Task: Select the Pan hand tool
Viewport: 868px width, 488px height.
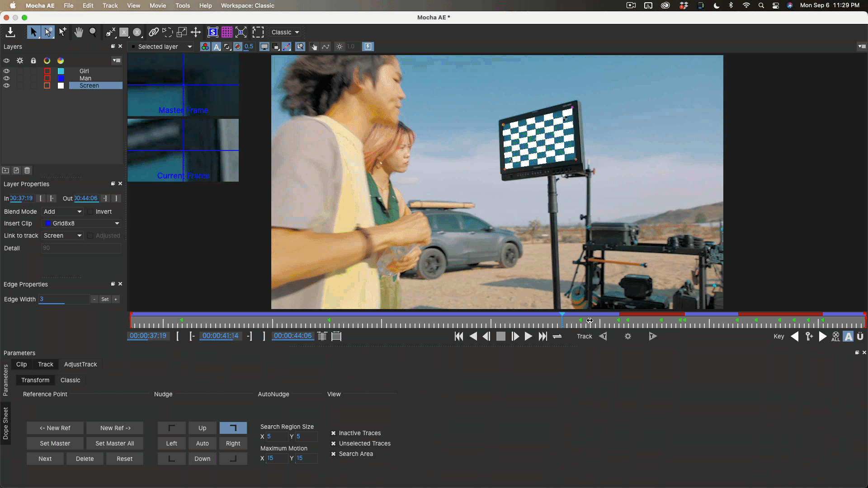Action: click(79, 32)
